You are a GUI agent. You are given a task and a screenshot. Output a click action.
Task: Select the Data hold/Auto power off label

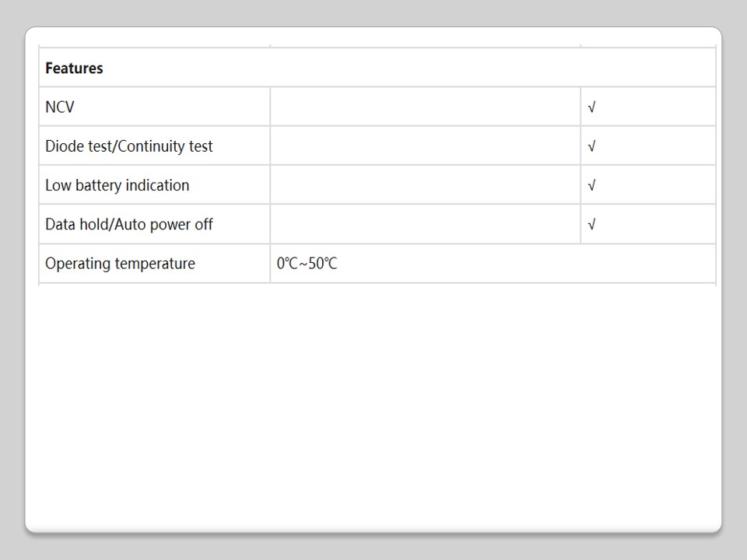[128, 225]
